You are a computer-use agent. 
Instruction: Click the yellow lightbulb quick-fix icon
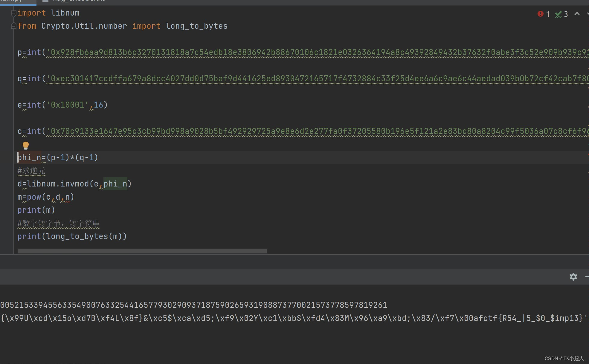26,146
